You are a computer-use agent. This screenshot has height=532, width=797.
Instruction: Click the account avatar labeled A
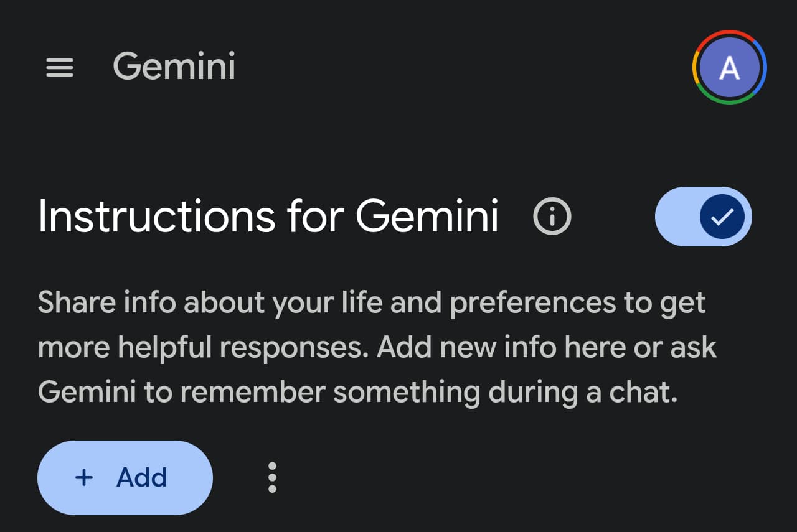pyautogui.click(x=729, y=67)
